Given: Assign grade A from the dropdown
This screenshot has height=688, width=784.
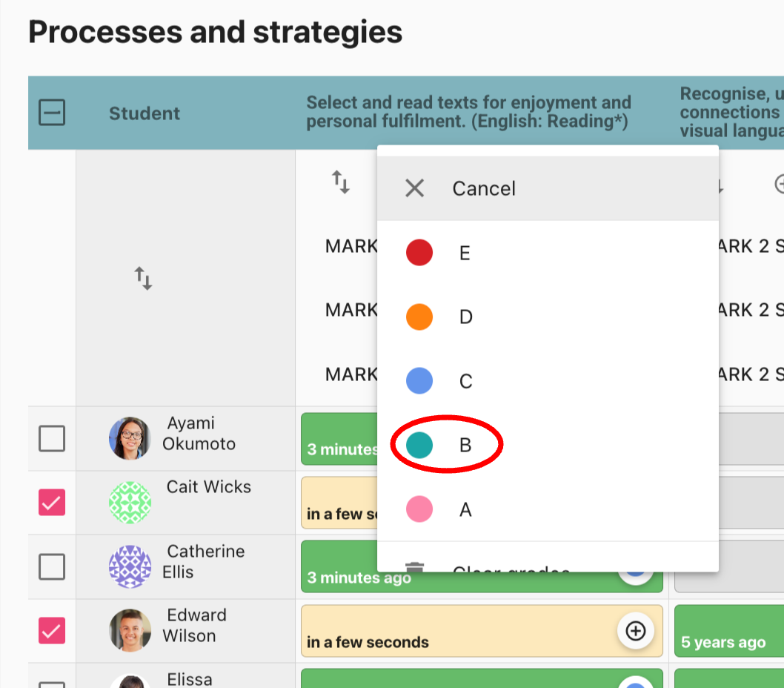Looking at the screenshot, I should tap(465, 509).
